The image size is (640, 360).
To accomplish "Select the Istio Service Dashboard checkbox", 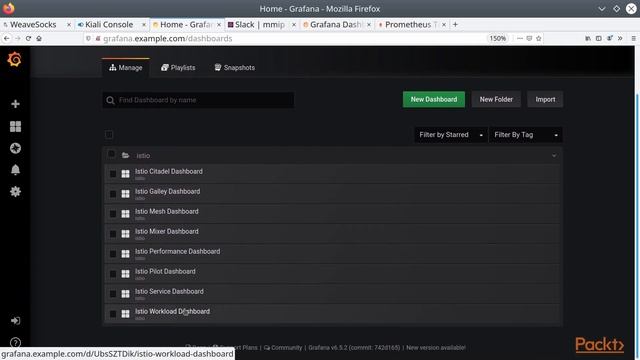I will tap(113, 294).
